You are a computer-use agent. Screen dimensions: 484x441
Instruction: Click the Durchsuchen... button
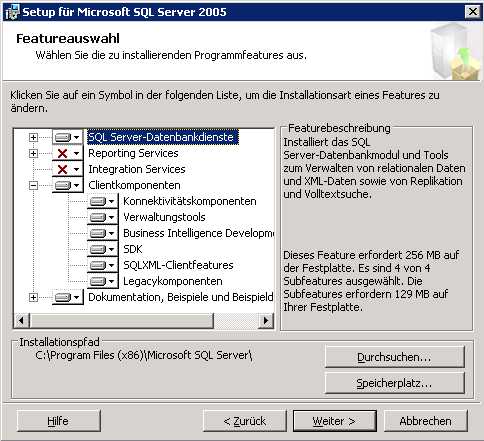[x=394, y=357]
